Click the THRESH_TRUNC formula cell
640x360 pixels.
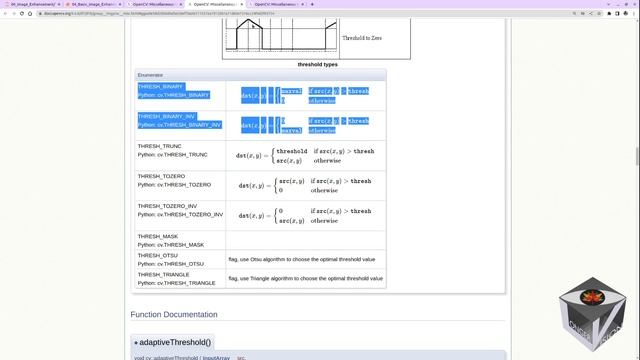[x=306, y=156]
